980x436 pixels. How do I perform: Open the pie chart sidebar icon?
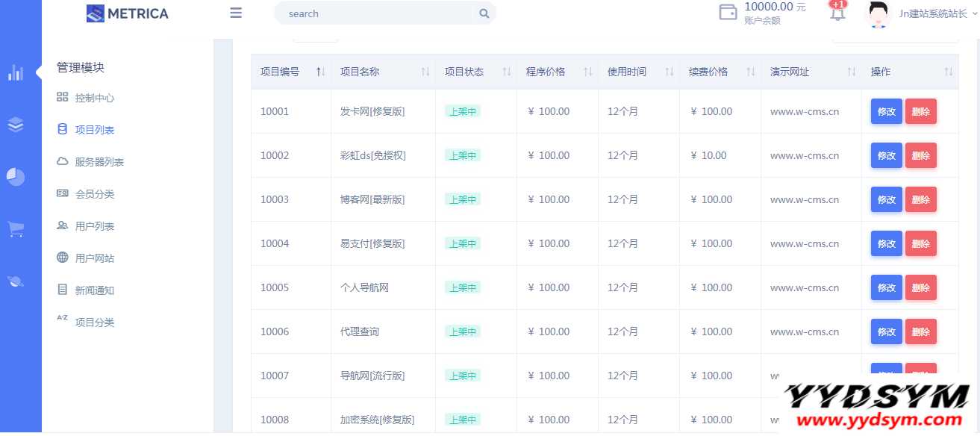point(16,177)
